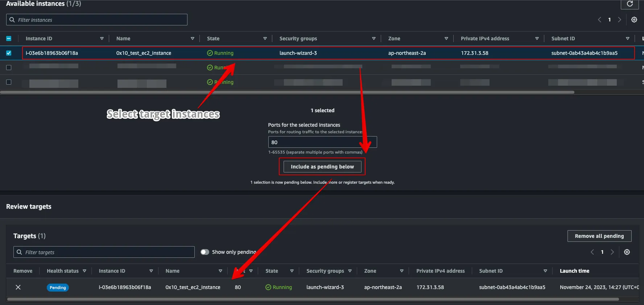Viewport: 644px width, 305px height.
Task: Go to previous page of available instances
Action: click(599, 20)
